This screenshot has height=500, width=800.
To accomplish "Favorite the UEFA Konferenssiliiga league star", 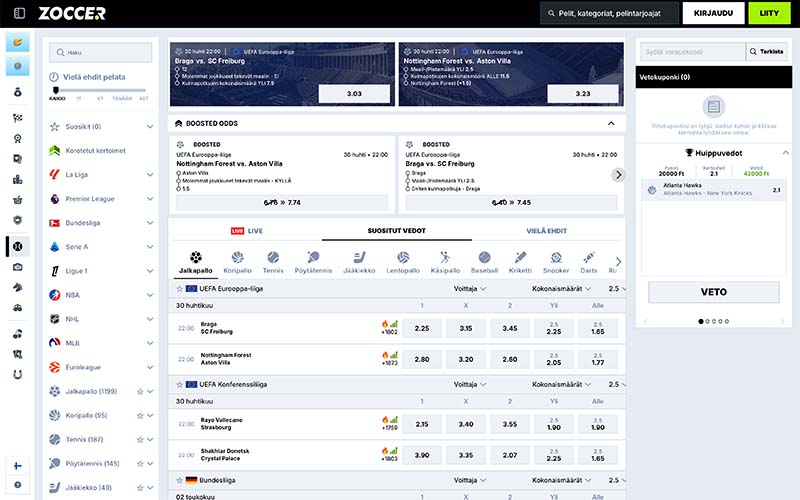I will click(x=180, y=385).
